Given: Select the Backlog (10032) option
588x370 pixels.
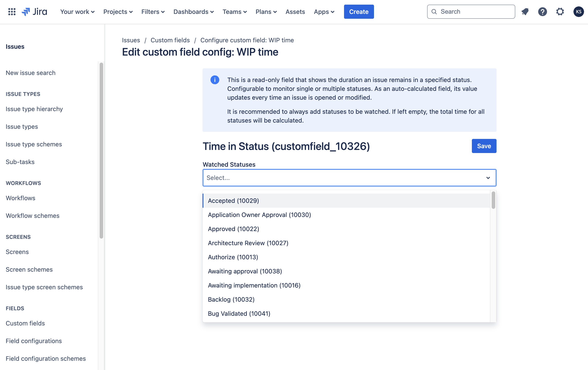Looking at the screenshot, I should [231, 299].
